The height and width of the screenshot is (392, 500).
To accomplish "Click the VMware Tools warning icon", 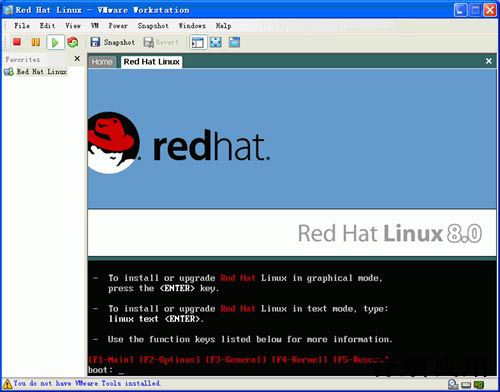I will [7, 384].
